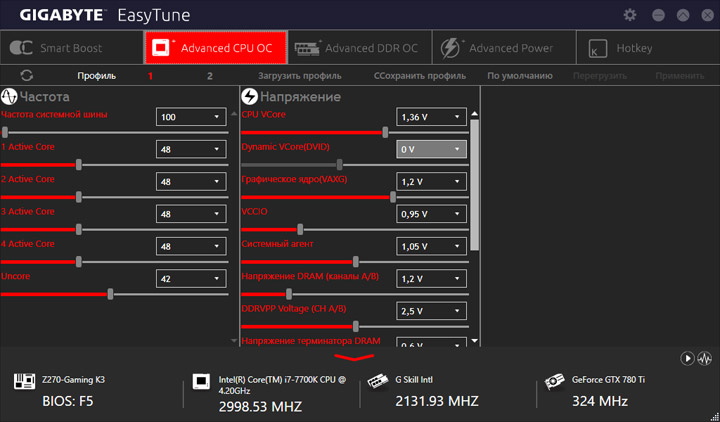
Task: Switch to Smart Boost tab
Action: (72, 48)
